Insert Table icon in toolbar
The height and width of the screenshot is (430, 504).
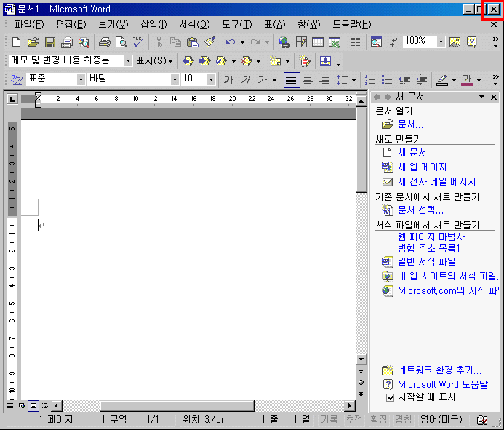(318, 42)
